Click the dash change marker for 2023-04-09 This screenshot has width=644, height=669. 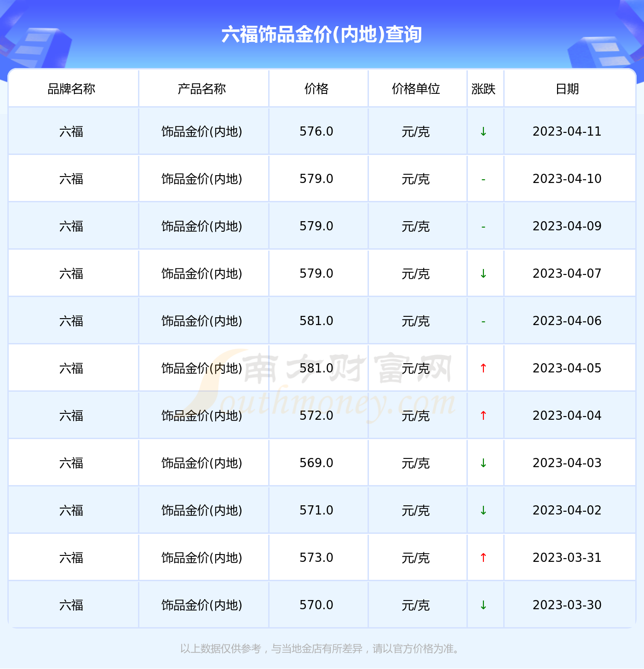(483, 227)
